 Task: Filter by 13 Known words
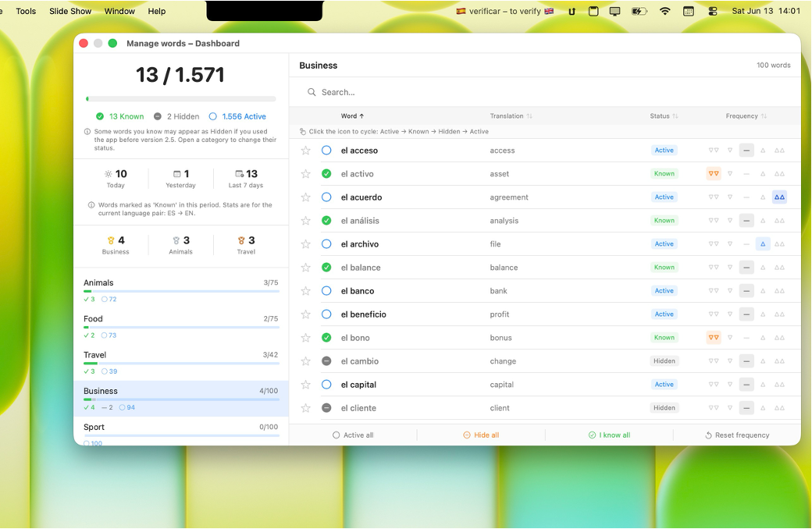120,116
